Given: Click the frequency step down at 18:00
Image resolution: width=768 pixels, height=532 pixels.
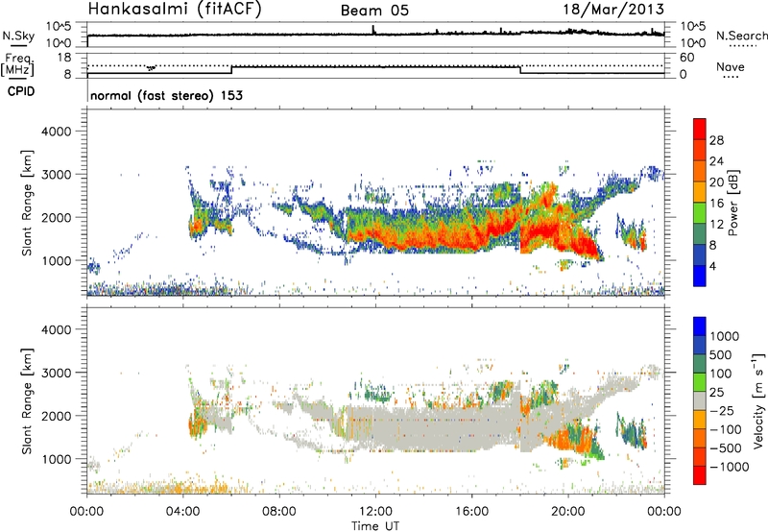Looking at the screenshot, I should [x=520, y=70].
